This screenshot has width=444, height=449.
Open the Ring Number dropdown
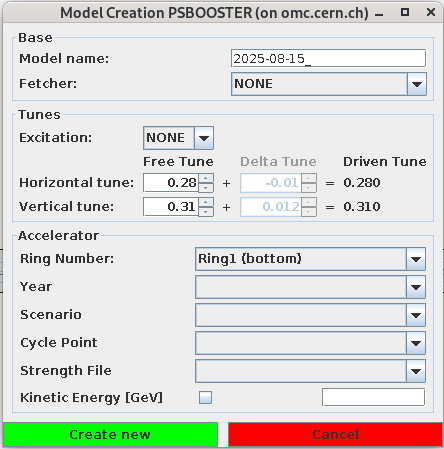tap(310, 259)
